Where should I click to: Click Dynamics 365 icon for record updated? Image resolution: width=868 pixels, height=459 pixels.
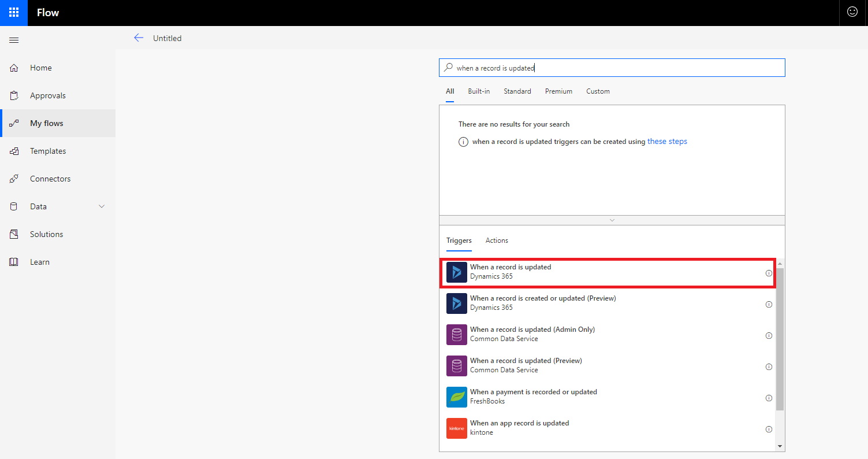(x=457, y=272)
